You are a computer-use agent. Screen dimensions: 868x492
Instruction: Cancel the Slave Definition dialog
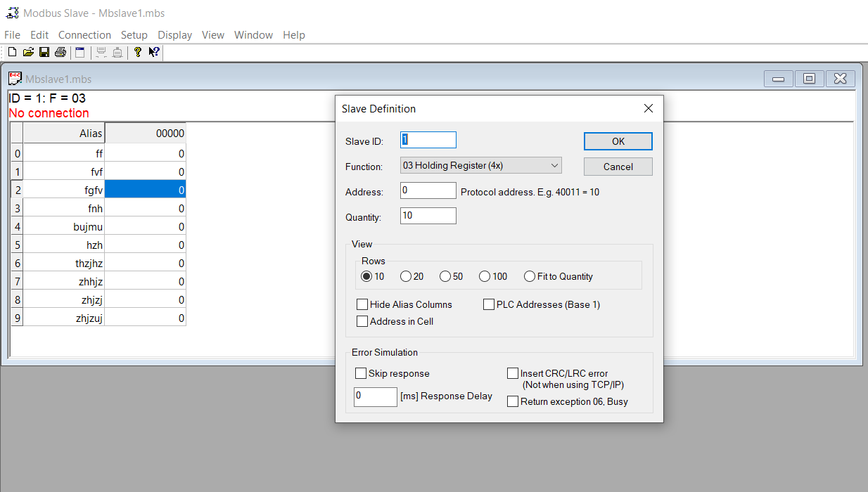618,167
